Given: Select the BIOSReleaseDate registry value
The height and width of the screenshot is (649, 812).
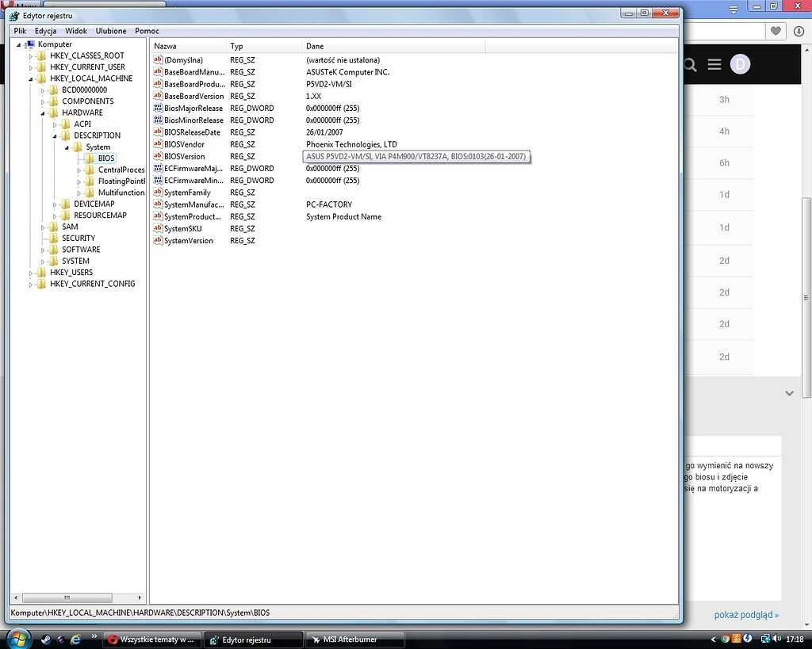Looking at the screenshot, I should [x=192, y=132].
